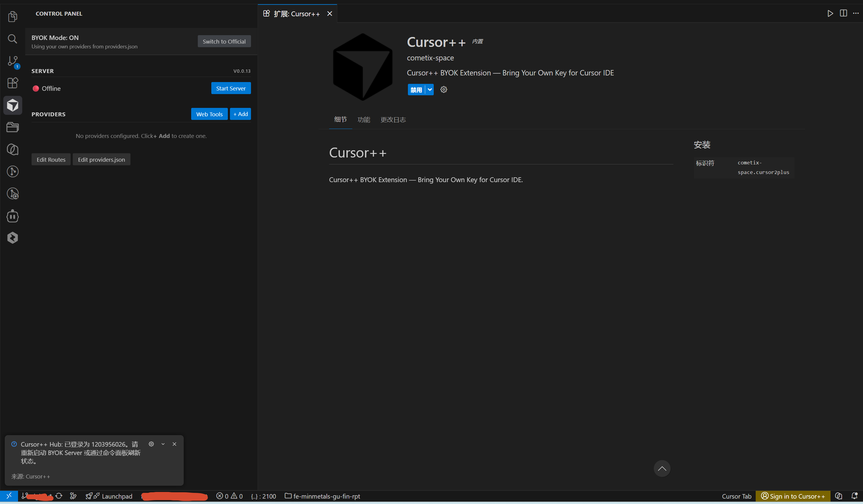
Task: Click the {..} : 2100 status bar item
Action: pos(263,496)
